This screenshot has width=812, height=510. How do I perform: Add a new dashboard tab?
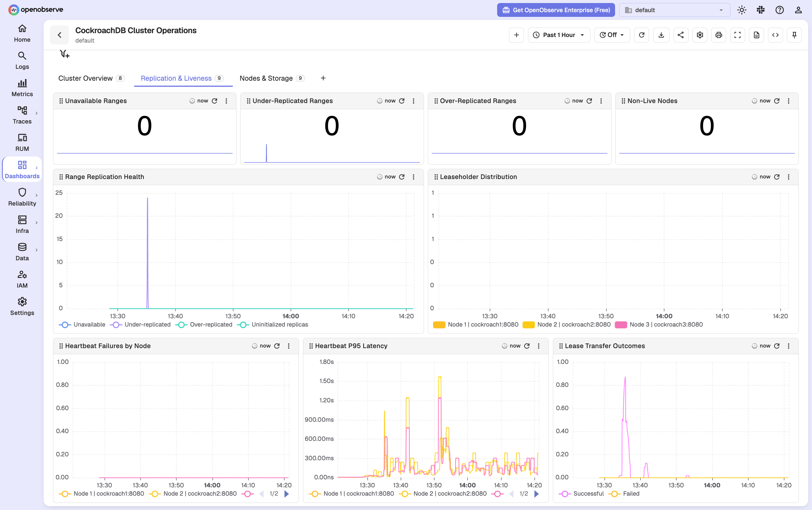click(x=323, y=78)
